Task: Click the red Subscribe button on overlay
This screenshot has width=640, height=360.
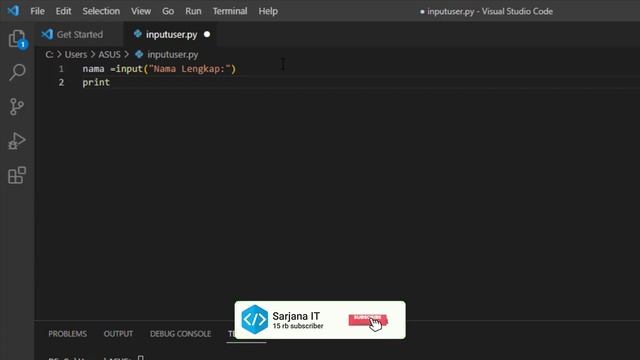Action: 368,320
